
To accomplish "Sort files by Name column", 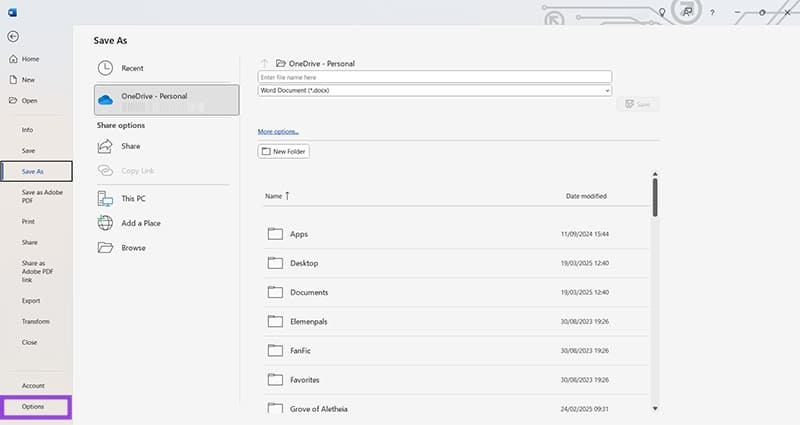I will 273,196.
